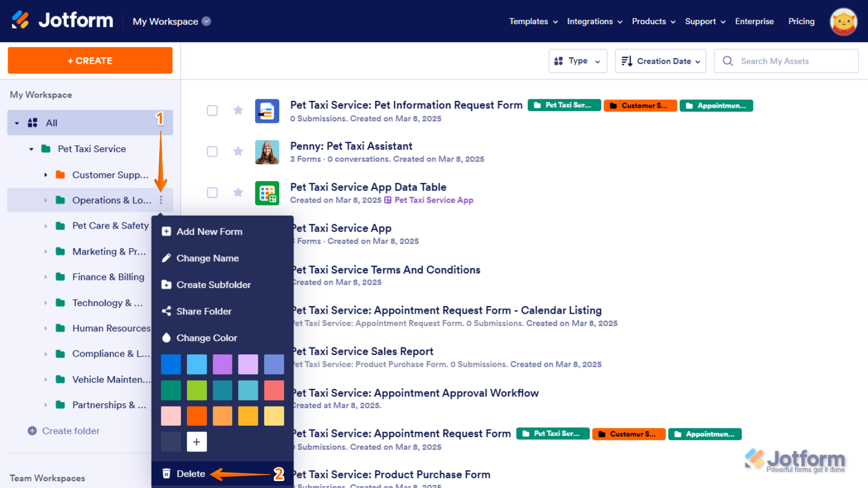Choose Add New Form from context menu

point(222,232)
